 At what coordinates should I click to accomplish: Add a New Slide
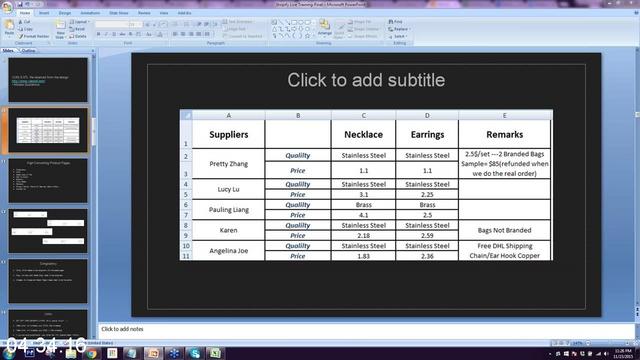60,29
